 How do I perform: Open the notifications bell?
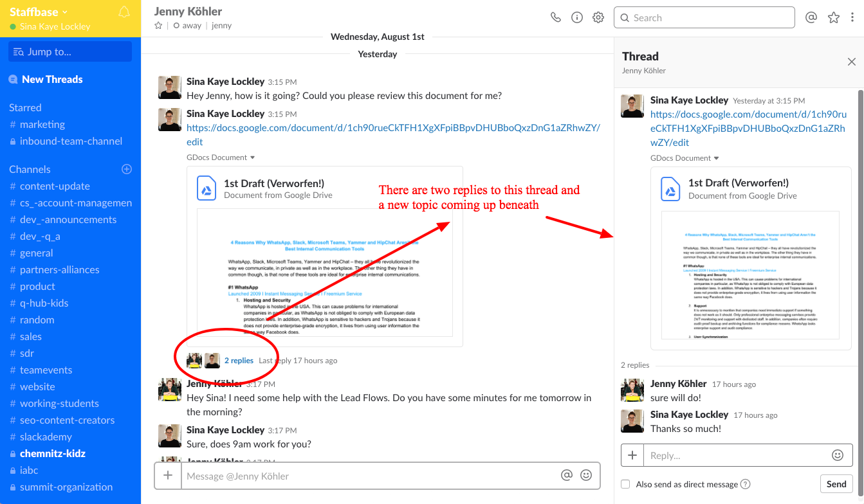click(x=122, y=11)
